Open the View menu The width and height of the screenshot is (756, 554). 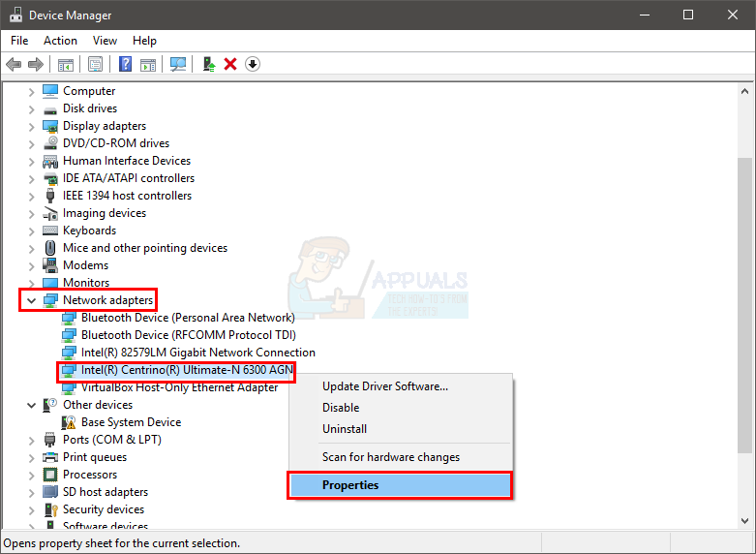point(105,41)
